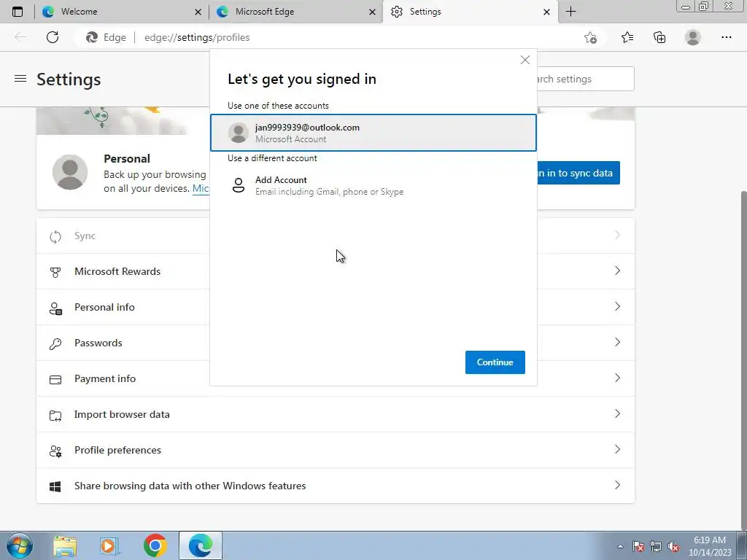
Task: Click the Action Center flag tray icon
Action: click(x=638, y=547)
